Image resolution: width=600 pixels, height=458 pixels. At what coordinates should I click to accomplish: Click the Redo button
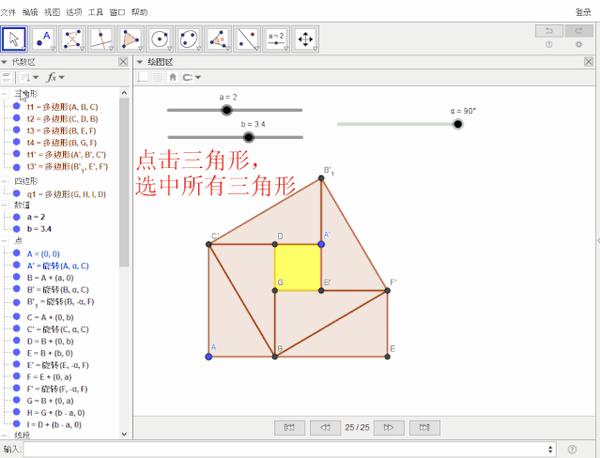click(579, 31)
